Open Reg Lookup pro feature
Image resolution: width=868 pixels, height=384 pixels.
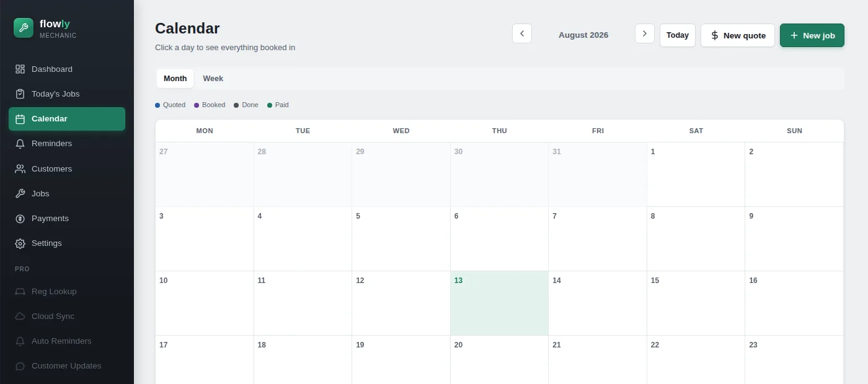point(67,291)
